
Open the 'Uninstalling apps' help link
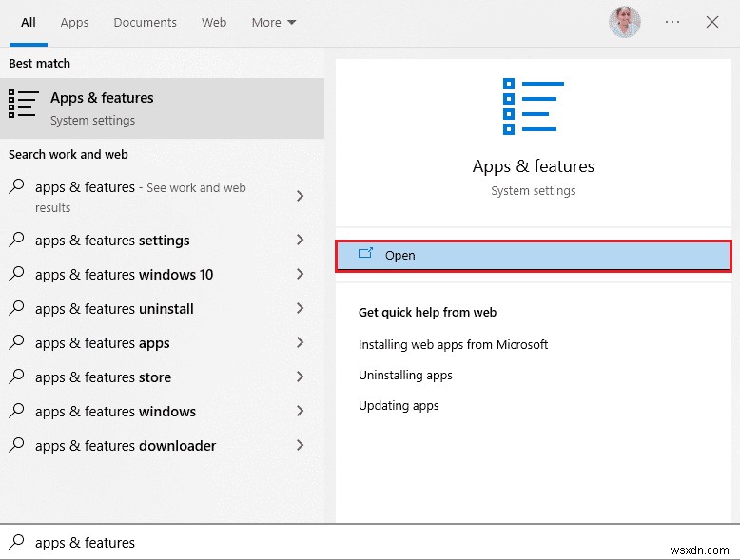pyautogui.click(x=405, y=375)
